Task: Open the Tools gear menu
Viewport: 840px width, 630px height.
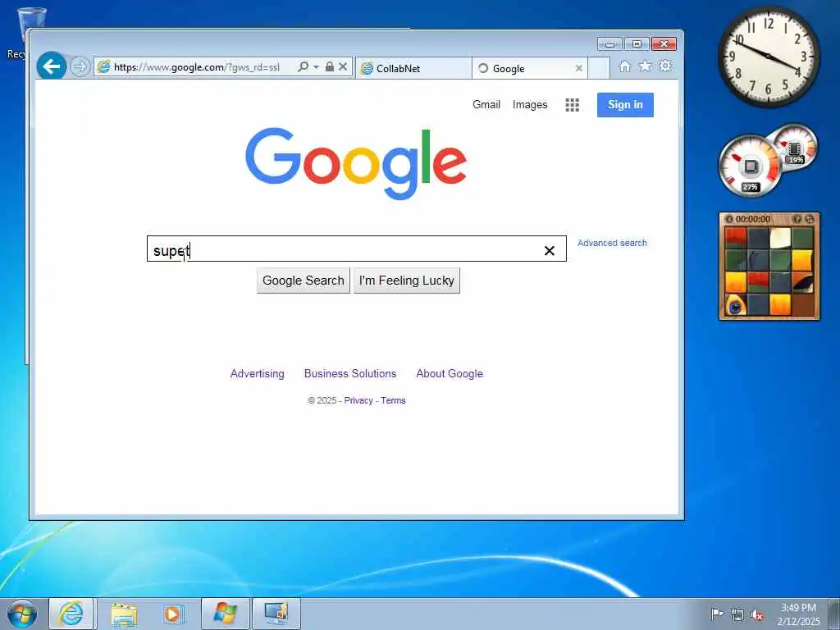Action: [664, 66]
